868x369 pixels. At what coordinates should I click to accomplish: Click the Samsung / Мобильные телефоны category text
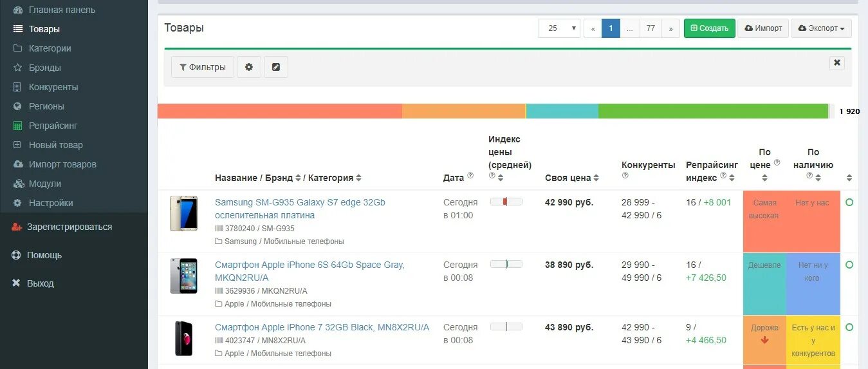pos(284,241)
